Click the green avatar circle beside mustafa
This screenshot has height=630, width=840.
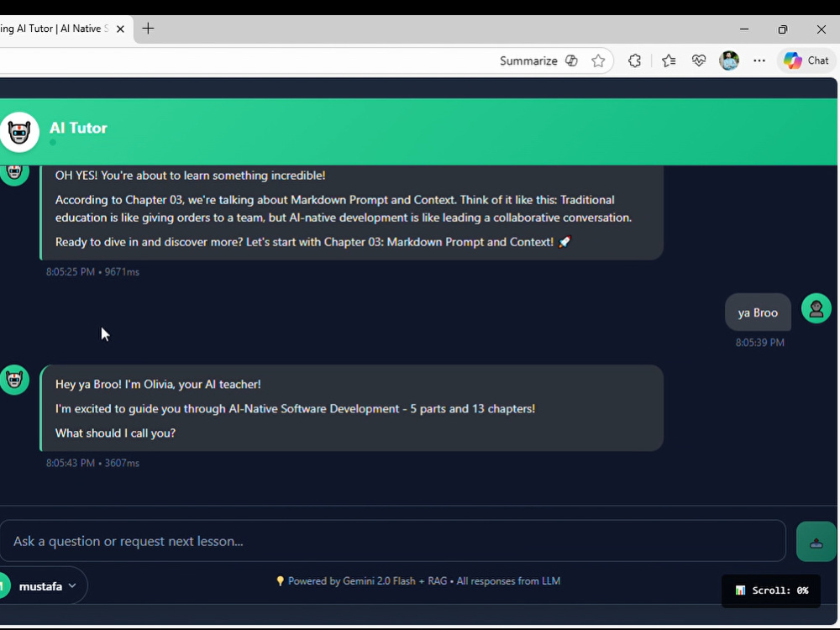(x=5, y=586)
